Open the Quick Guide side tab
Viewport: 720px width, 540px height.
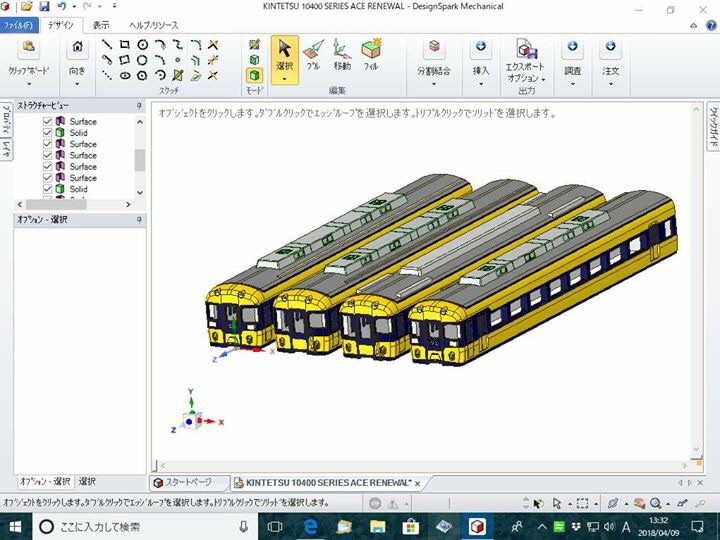(x=714, y=127)
